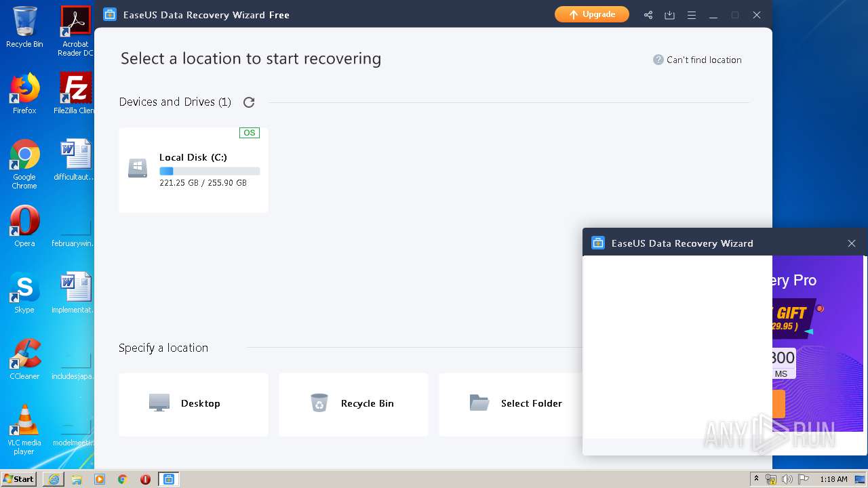Click the Local Disk (C:) usage bar
This screenshot has height=488, width=868.
pyautogui.click(x=210, y=171)
